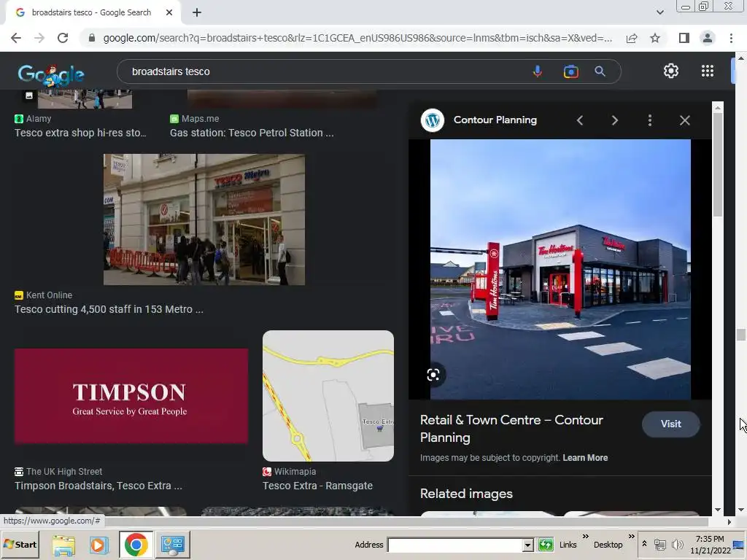Expand the Links toolbar chevron
Screen dimensions: 747x560
[586, 537]
